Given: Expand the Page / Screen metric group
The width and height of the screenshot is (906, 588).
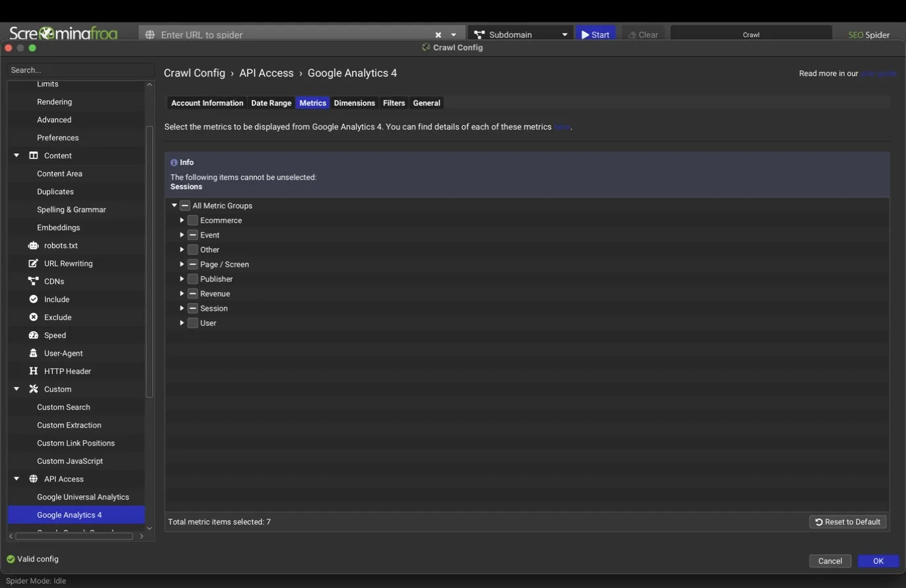Looking at the screenshot, I should click(182, 264).
